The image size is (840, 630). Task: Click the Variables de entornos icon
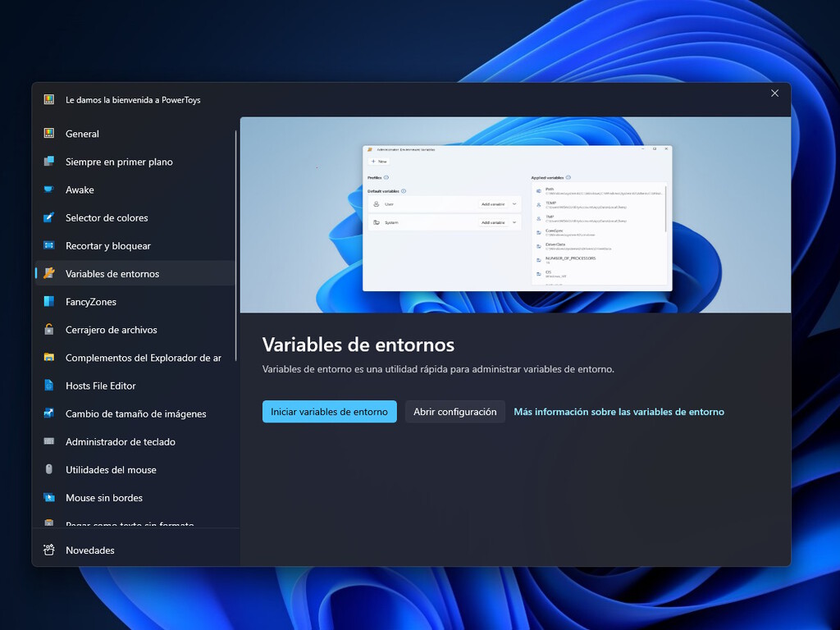(48, 273)
